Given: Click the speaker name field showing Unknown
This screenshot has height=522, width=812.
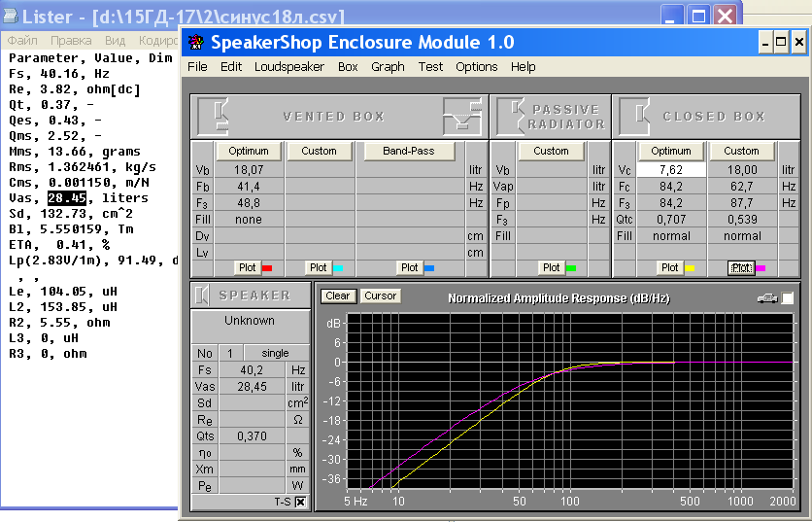Looking at the screenshot, I should click(x=250, y=327).
